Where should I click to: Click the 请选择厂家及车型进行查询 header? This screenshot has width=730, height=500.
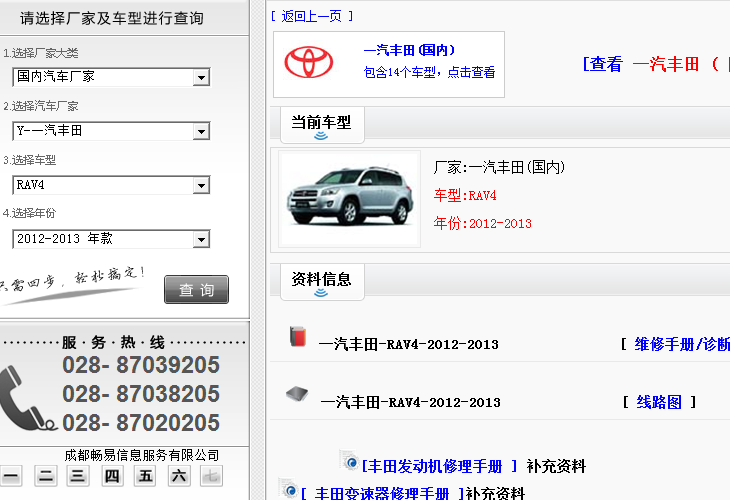pos(112,18)
